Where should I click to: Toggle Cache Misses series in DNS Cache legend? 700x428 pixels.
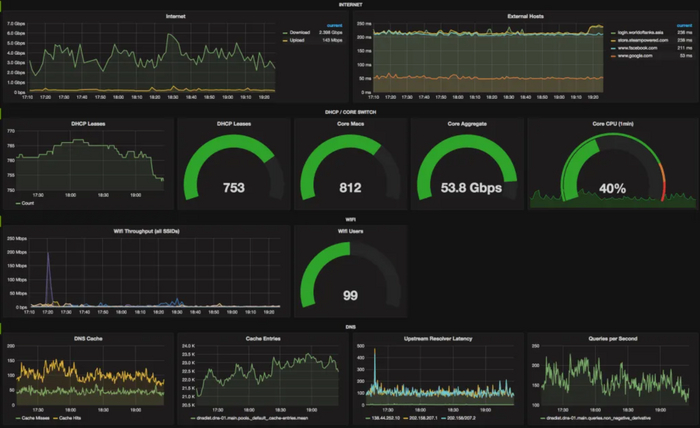click(35, 418)
